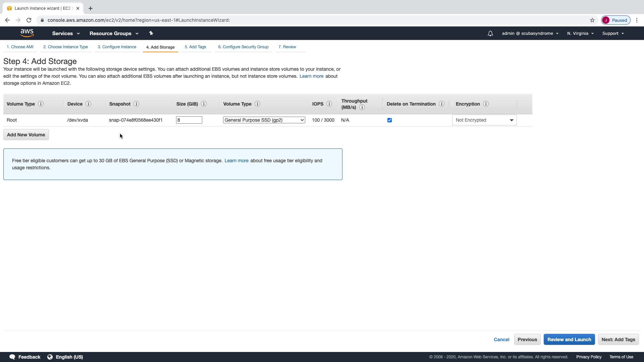This screenshot has height=362, width=644.
Task: Click the pin shortcut icon in navbar
Action: 151,33
